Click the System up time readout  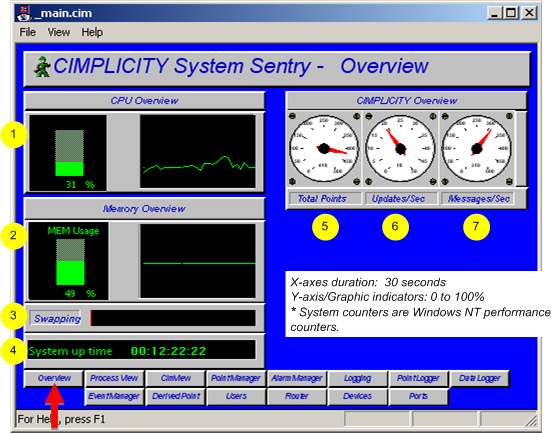click(x=141, y=351)
